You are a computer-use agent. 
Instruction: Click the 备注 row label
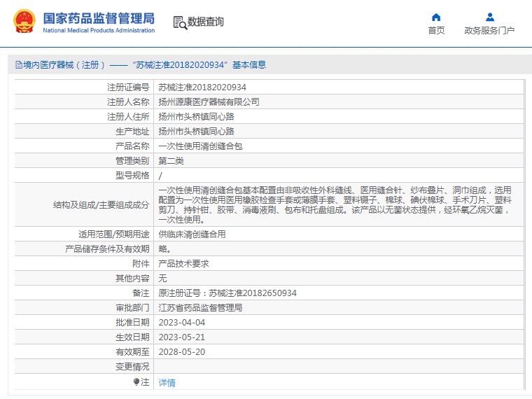tap(141, 293)
